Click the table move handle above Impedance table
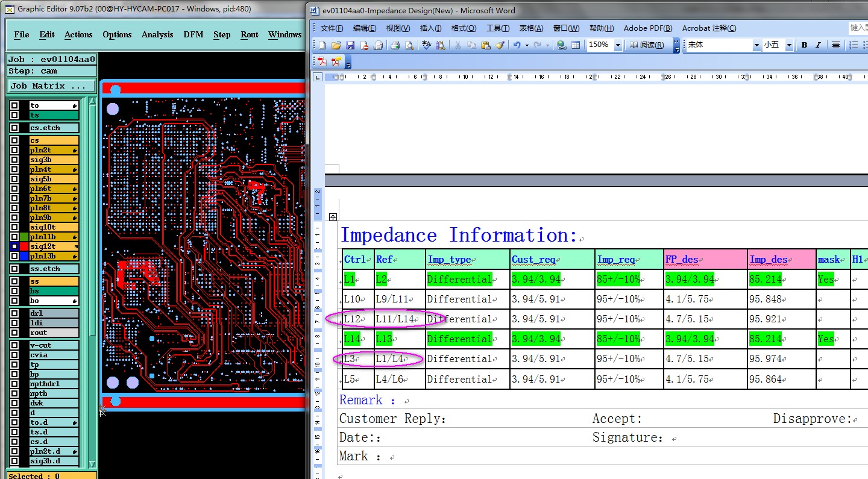The image size is (868, 479). pyautogui.click(x=333, y=217)
